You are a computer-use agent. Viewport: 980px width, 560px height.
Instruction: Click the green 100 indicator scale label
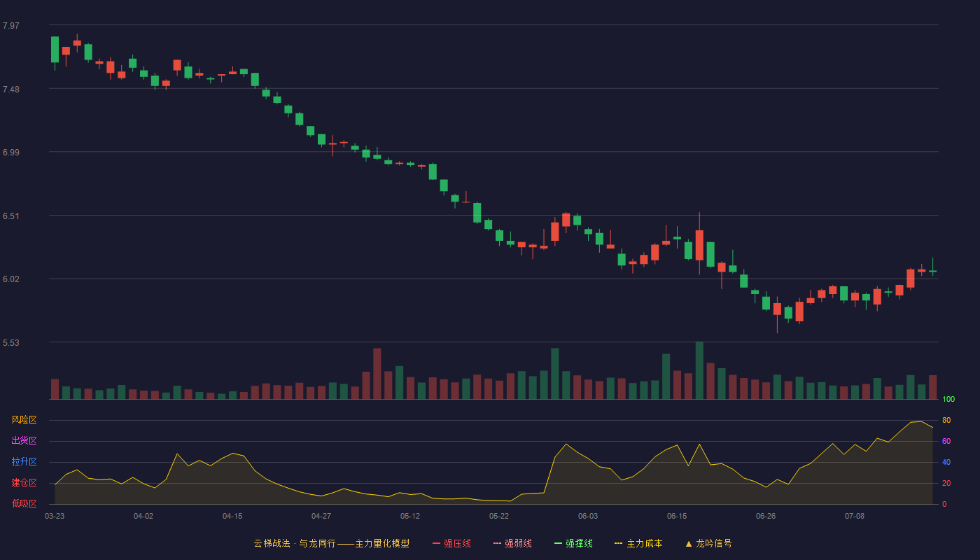(x=948, y=400)
